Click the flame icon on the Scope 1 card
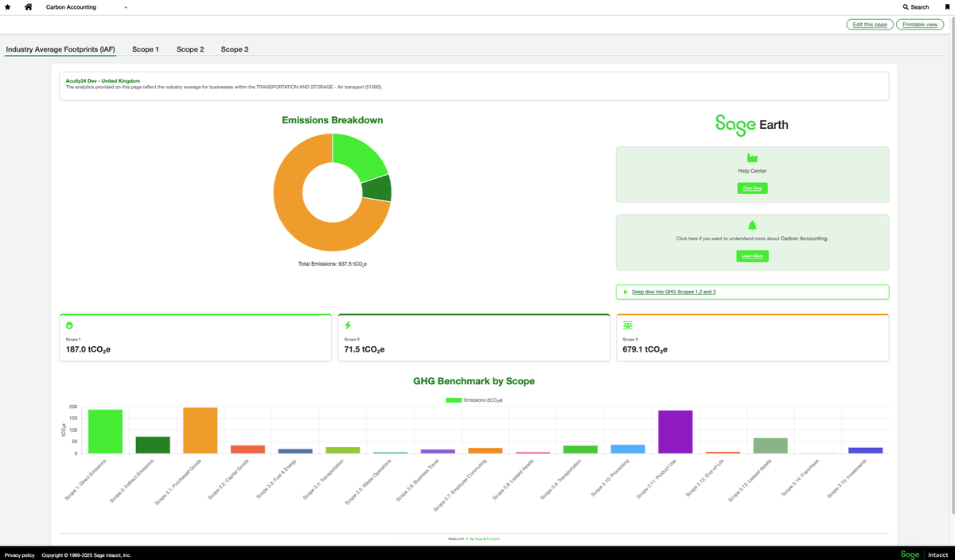The height and width of the screenshot is (560, 955). 70,325
